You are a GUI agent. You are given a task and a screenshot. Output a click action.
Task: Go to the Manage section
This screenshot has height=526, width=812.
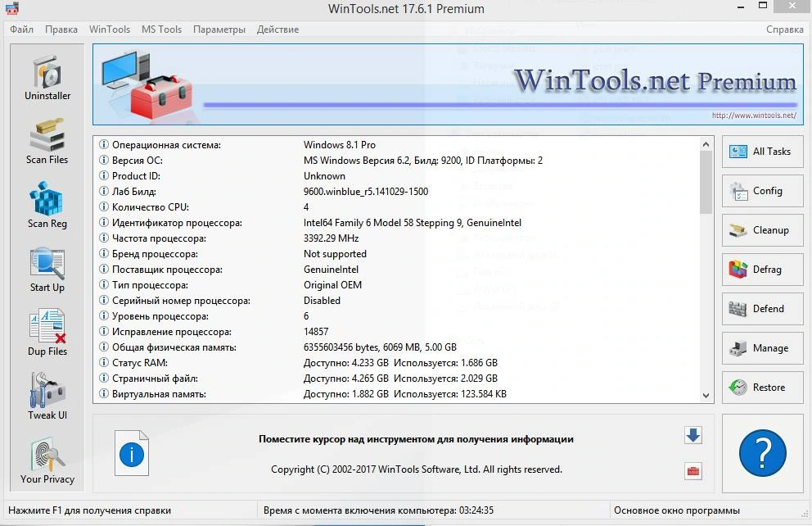(x=762, y=348)
